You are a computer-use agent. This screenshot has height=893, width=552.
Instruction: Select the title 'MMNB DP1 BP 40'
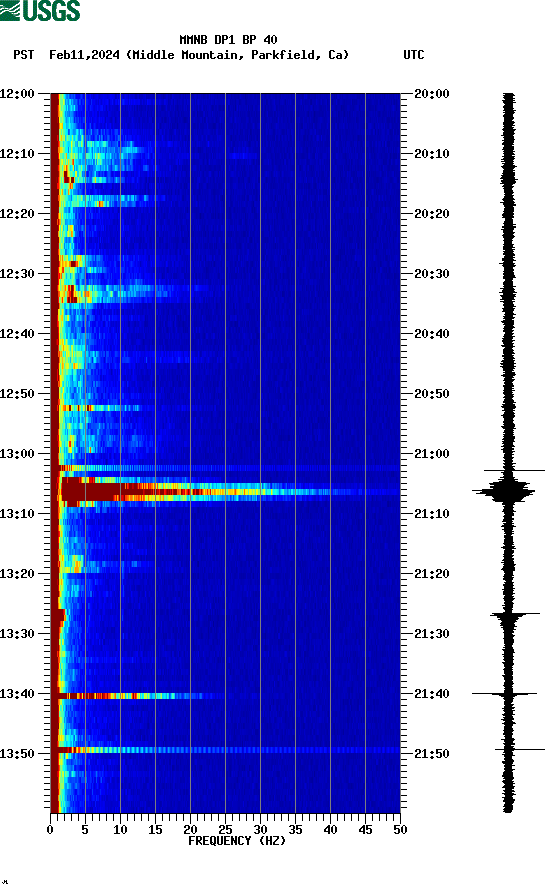tap(228, 40)
